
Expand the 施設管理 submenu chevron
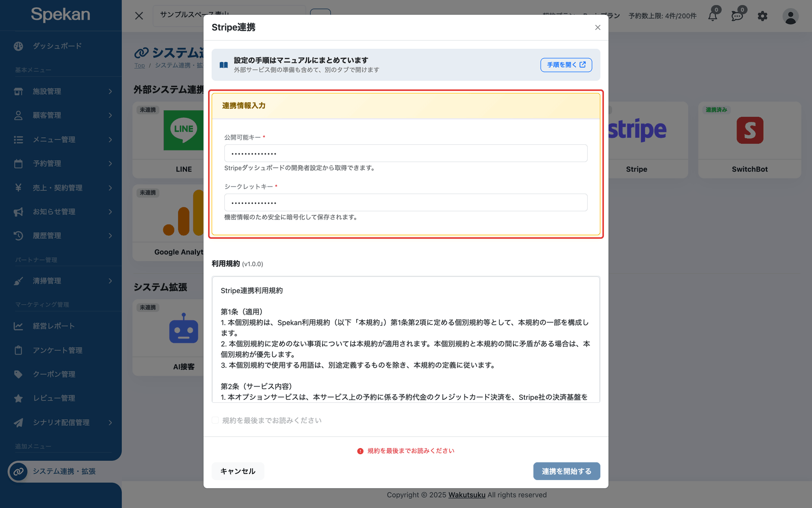[x=110, y=91]
